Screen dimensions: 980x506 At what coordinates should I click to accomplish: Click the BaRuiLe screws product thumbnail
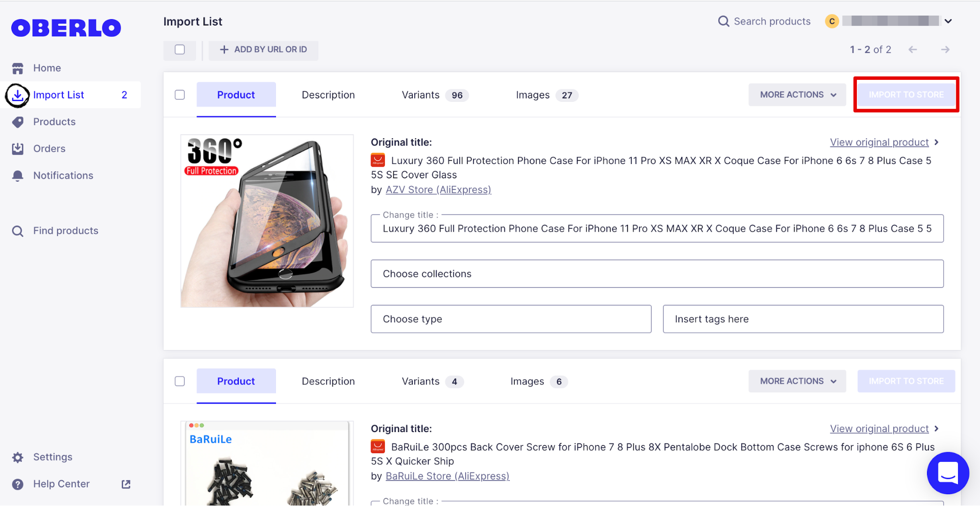coord(267,463)
